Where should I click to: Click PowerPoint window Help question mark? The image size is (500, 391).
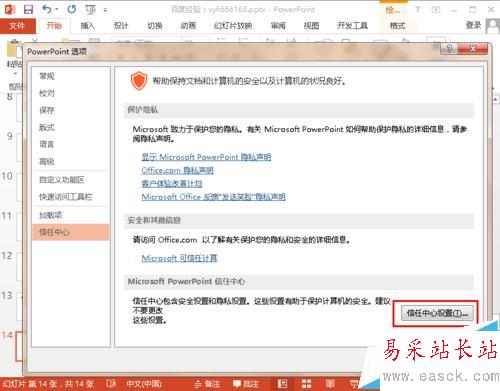pyautogui.click(x=417, y=10)
